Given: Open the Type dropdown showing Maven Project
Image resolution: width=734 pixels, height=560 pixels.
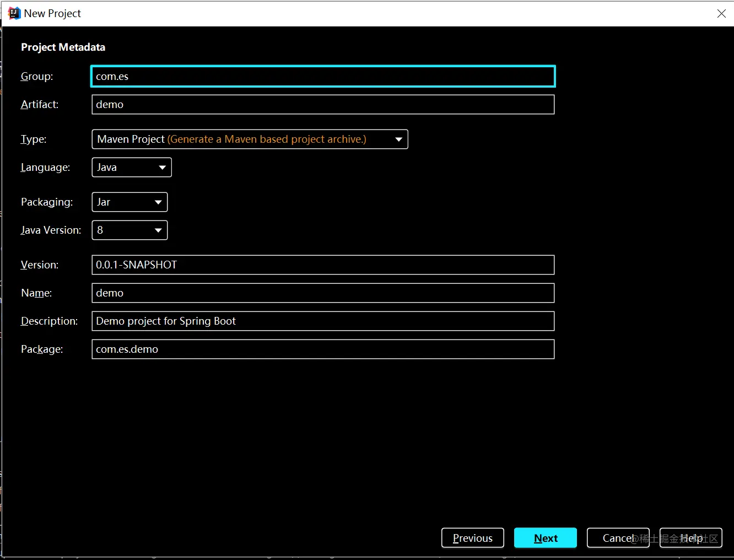Looking at the screenshot, I should click(250, 139).
